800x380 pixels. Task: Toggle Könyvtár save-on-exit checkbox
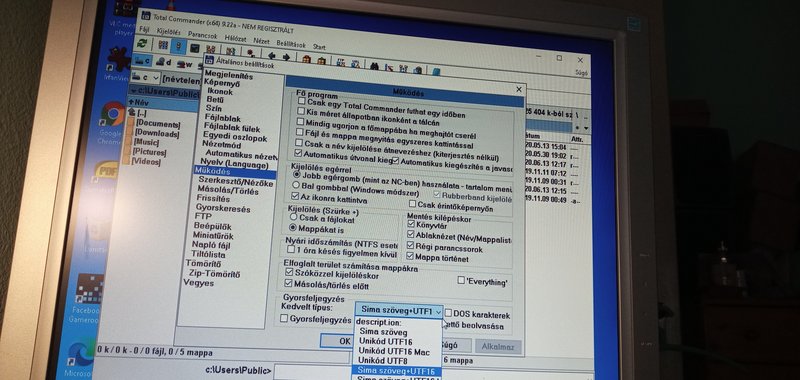411,224
